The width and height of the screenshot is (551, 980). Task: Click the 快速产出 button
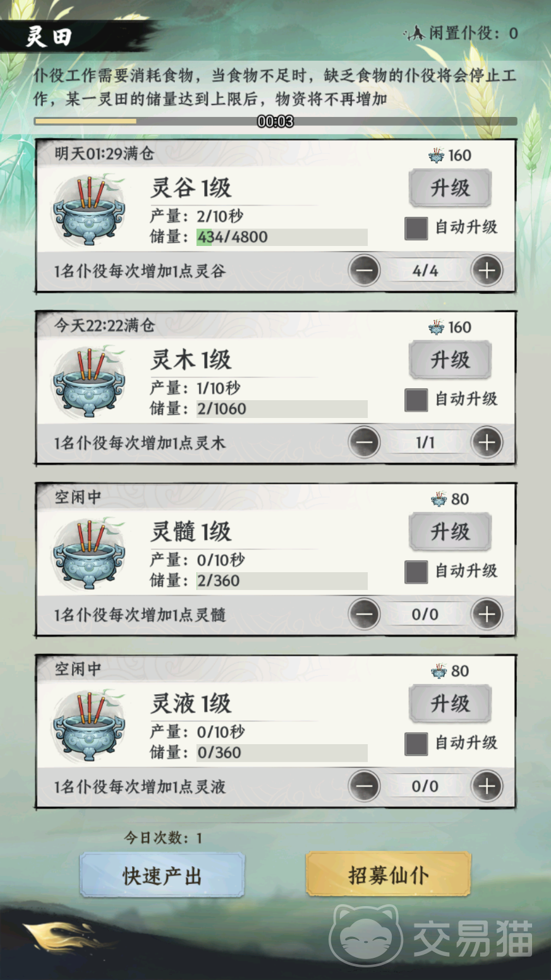[162, 875]
